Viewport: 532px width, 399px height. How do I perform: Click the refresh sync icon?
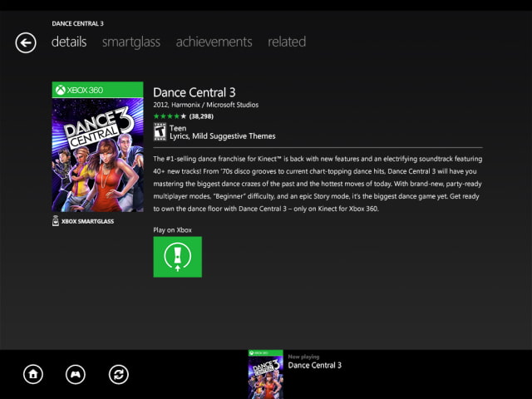[x=119, y=374]
